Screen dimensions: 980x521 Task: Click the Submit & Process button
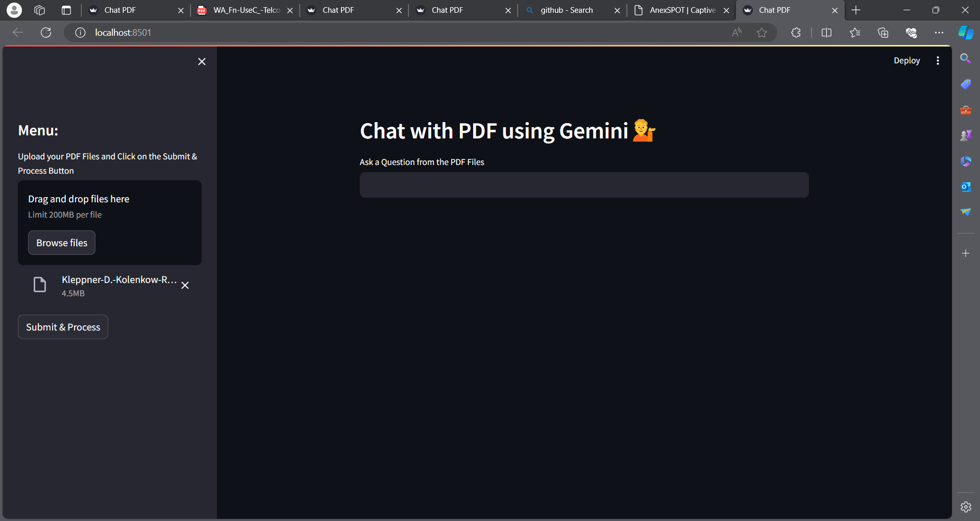pos(62,326)
